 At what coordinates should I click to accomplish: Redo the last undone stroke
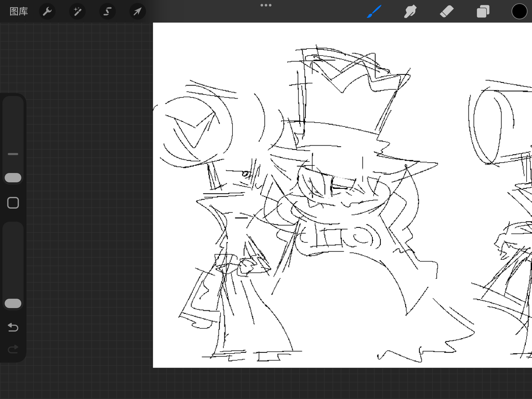pos(13,349)
